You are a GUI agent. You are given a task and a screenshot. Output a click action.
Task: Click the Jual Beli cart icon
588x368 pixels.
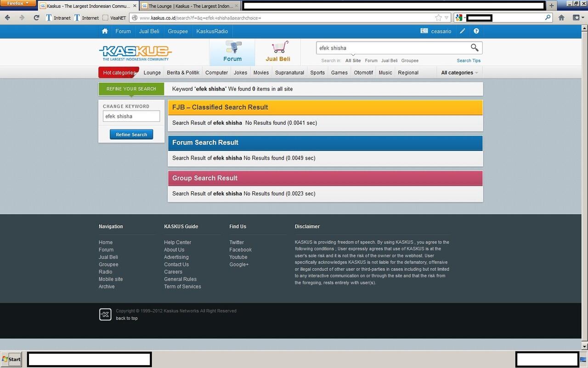280,47
